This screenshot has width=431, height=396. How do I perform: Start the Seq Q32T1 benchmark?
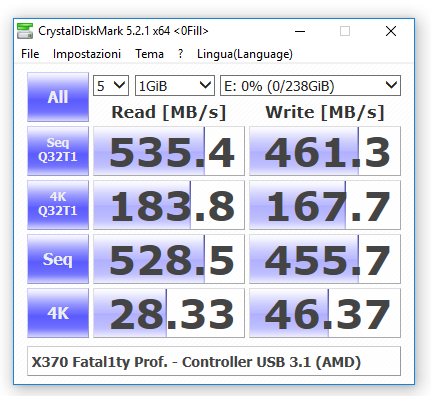tap(58, 151)
